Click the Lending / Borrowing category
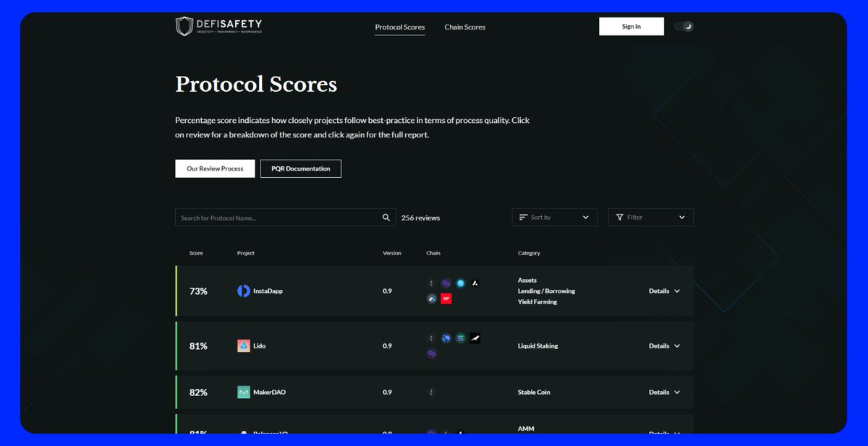 point(546,291)
